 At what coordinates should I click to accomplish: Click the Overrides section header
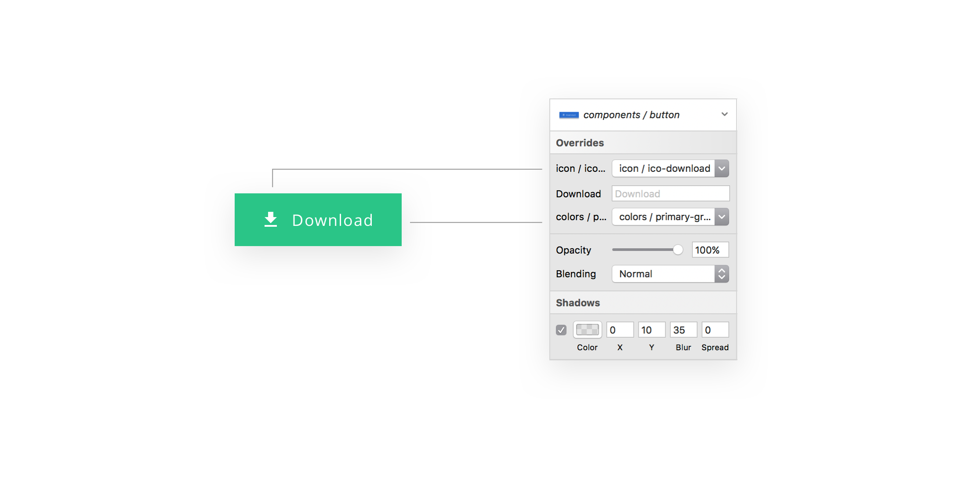pyautogui.click(x=580, y=142)
